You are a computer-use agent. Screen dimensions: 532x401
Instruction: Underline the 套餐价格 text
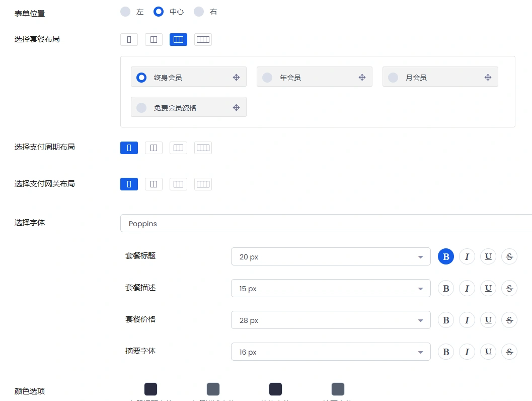pos(488,320)
